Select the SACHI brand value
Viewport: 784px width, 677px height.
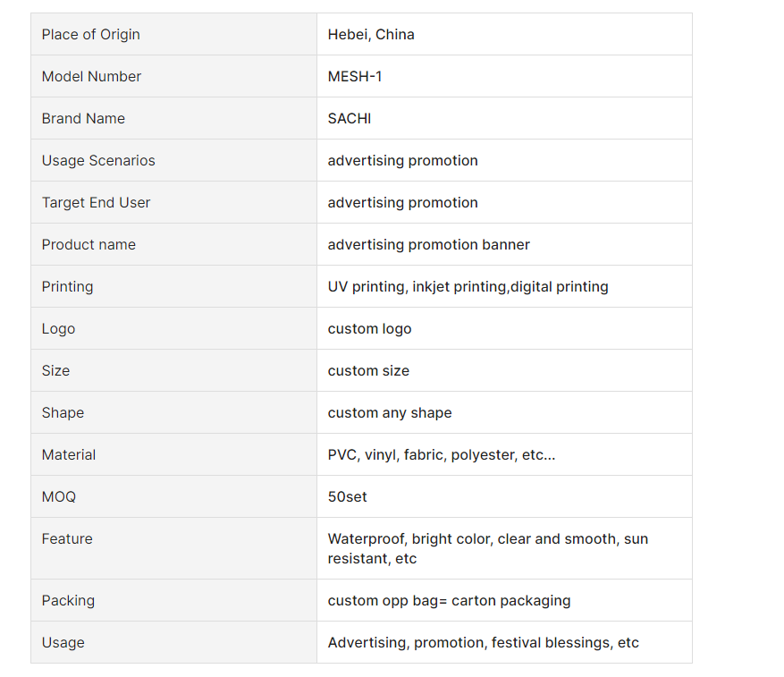pyautogui.click(x=350, y=119)
